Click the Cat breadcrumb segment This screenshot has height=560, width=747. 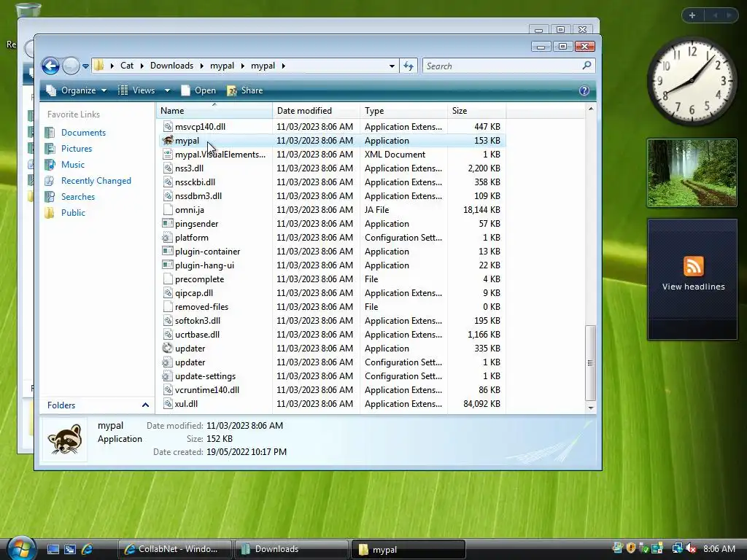[127, 66]
